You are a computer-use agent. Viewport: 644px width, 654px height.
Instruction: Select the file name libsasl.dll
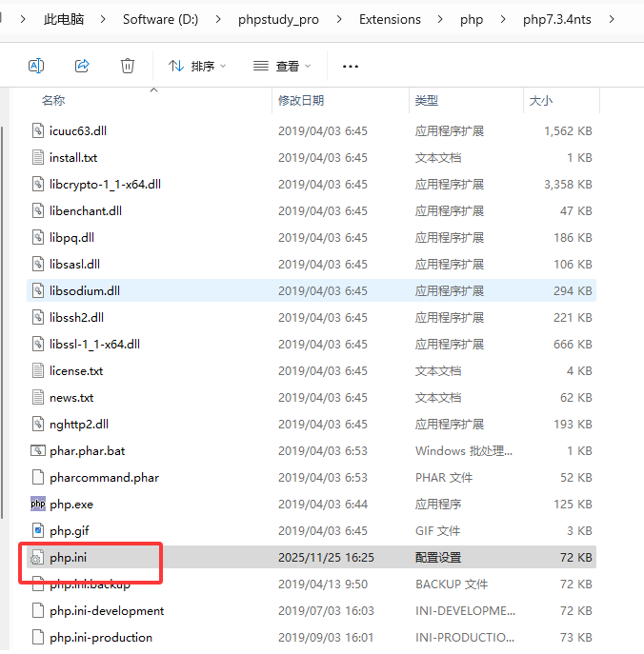point(74,265)
